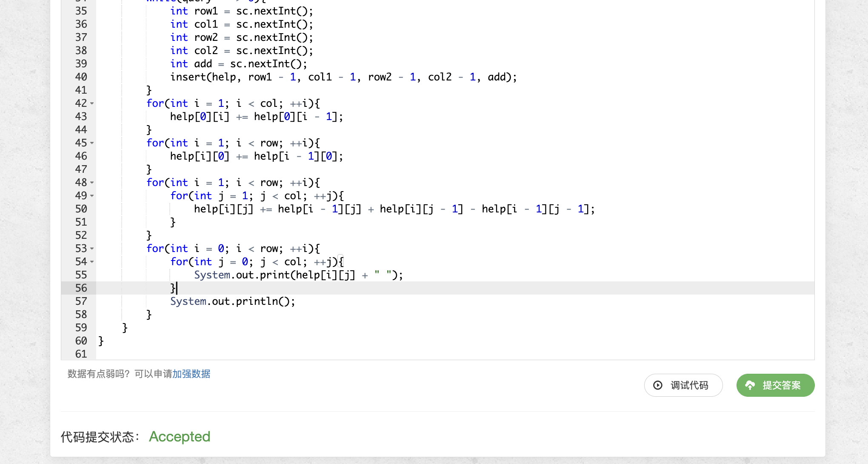Click the upload cloud icon in 提交答案

point(750,385)
